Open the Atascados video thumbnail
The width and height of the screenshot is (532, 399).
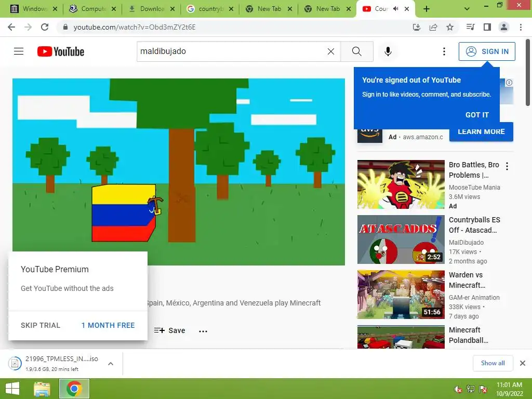tap(401, 239)
